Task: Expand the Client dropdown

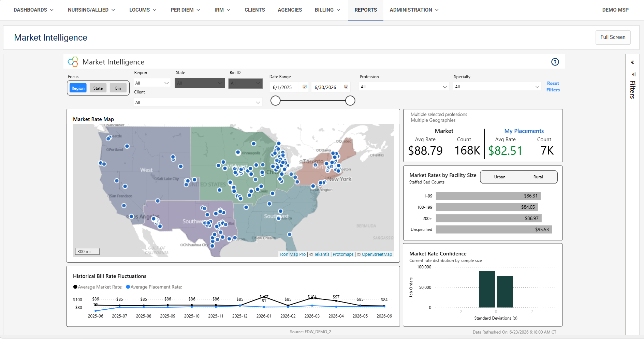Action: point(197,102)
